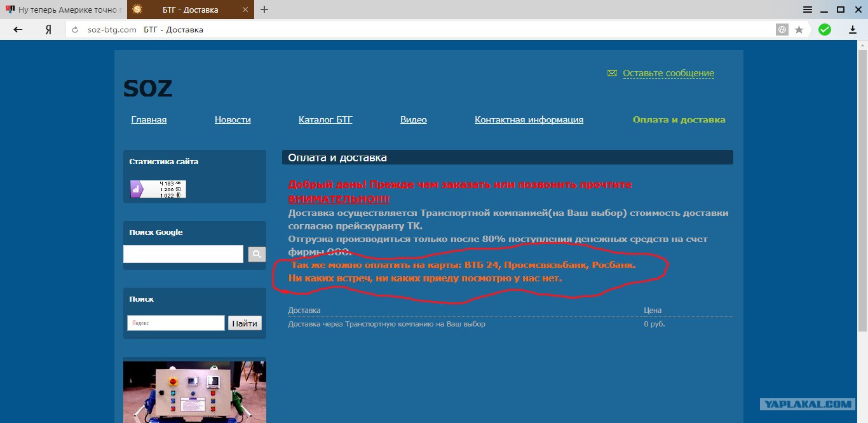868x423 pixels.
Task: Open the browser hamburger menu
Action: point(808,10)
